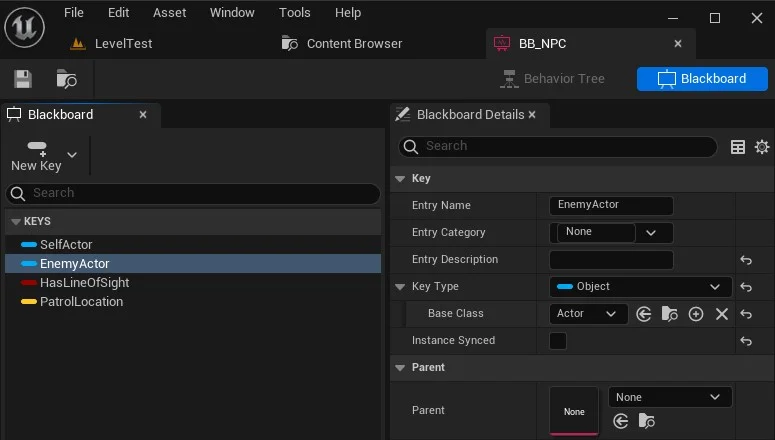
Task: Reset Instance Synced to default
Action: pyautogui.click(x=746, y=341)
